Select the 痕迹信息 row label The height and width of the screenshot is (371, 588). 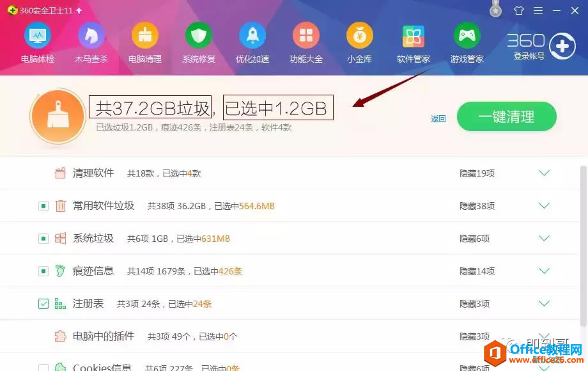[93, 271]
